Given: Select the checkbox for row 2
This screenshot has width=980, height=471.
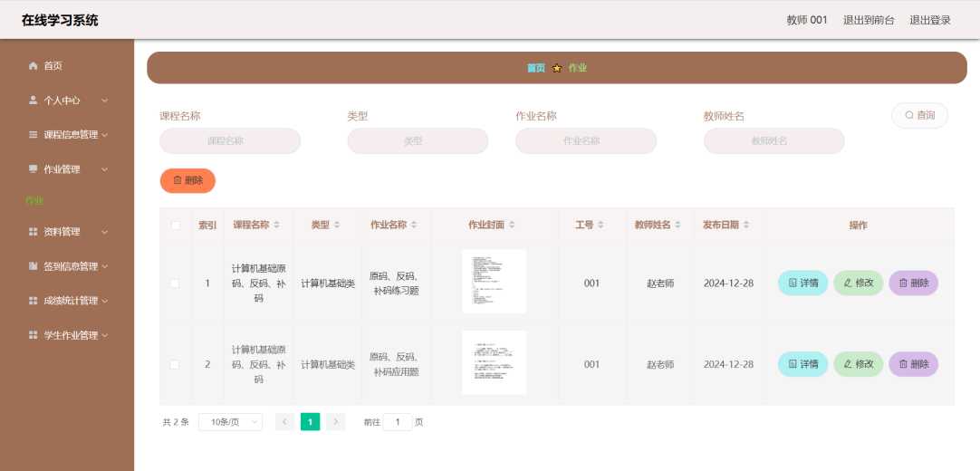Looking at the screenshot, I should pyautogui.click(x=175, y=364).
